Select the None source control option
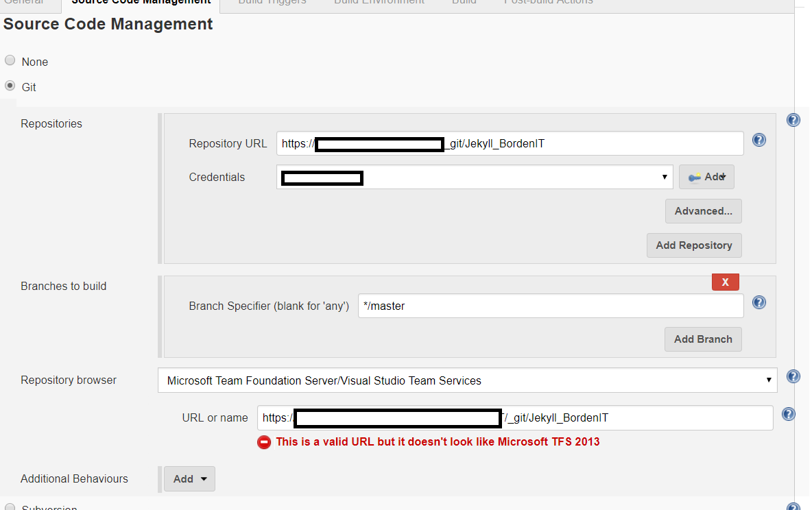The height and width of the screenshot is (510, 812). point(10,60)
